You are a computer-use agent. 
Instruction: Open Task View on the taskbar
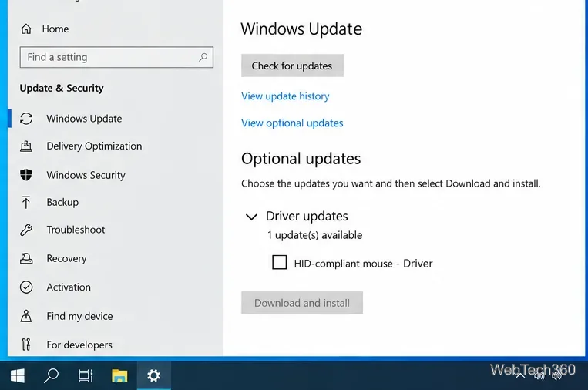tap(86, 375)
